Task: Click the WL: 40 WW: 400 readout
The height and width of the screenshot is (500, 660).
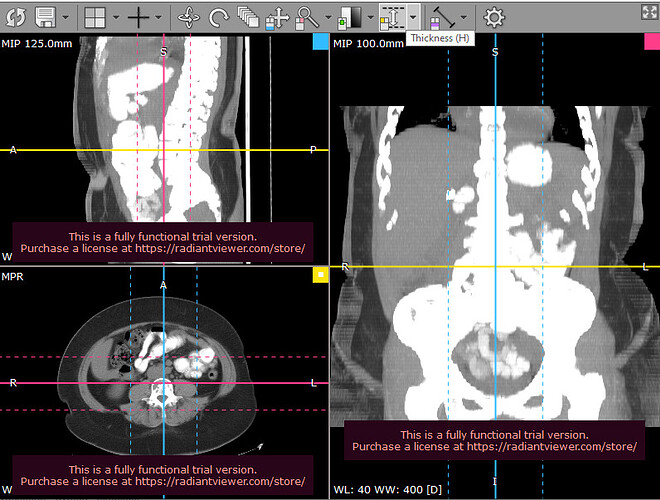Action: click(388, 490)
